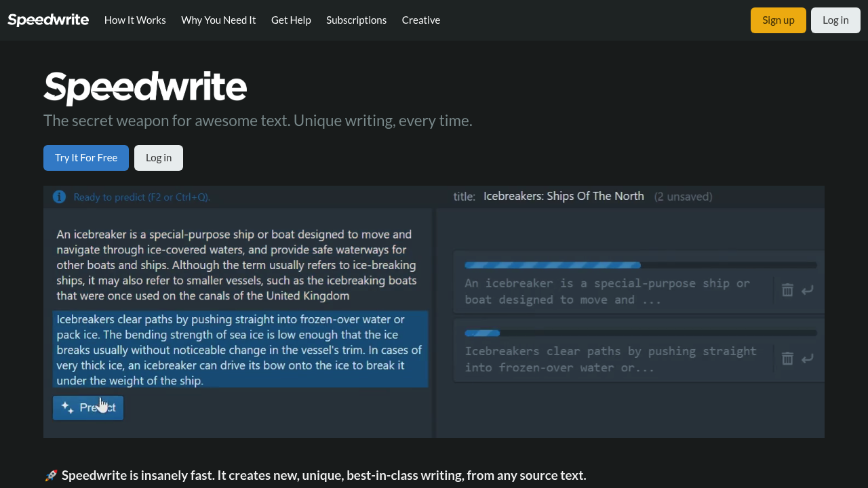Click progress bar above 'An icebreaker is a special-purpose'
The height and width of the screenshot is (488, 868).
(x=641, y=265)
